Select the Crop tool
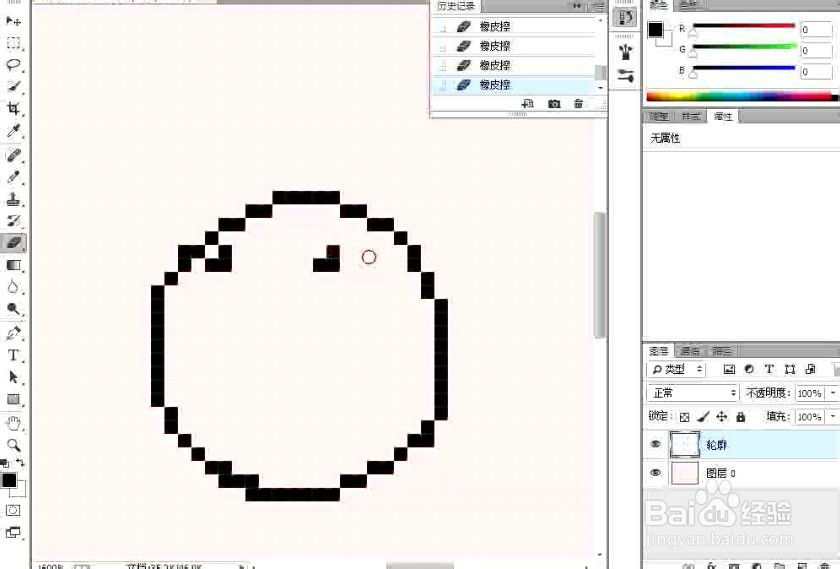This screenshot has height=569, width=840. tap(13, 109)
